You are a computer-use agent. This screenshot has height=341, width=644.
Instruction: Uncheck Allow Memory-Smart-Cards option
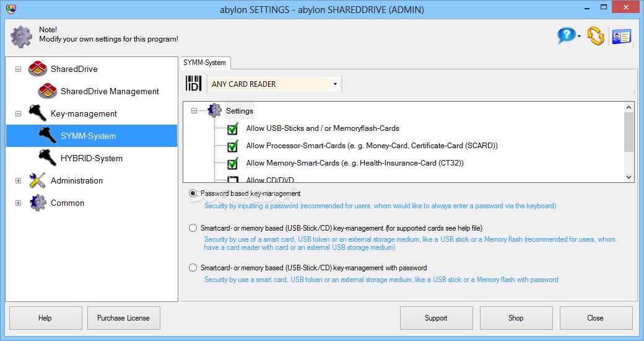tap(232, 163)
